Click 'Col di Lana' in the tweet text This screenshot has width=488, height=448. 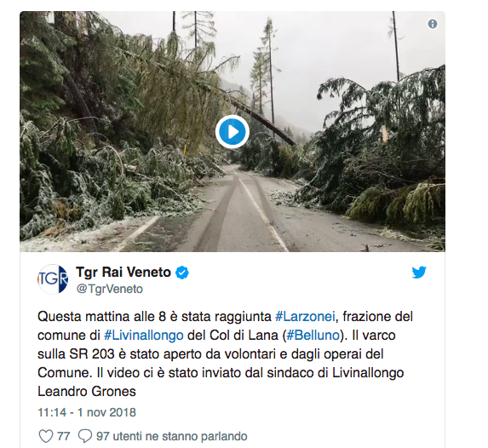click(244, 336)
